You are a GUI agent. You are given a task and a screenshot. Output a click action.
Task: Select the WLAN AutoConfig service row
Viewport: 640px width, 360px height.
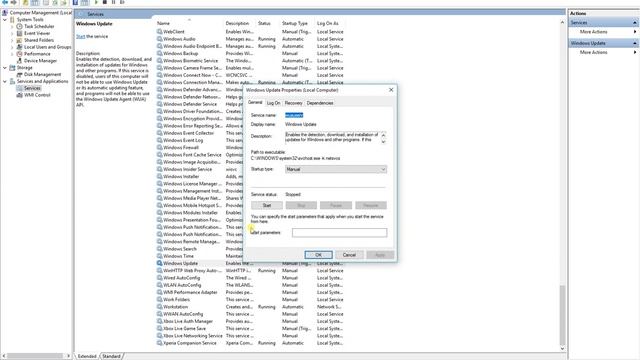[250, 285]
